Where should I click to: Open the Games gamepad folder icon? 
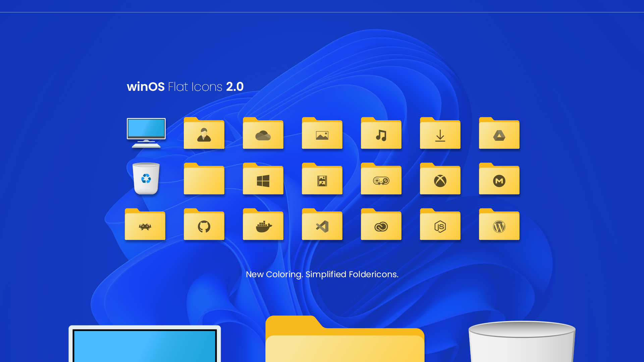[x=381, y=179]
